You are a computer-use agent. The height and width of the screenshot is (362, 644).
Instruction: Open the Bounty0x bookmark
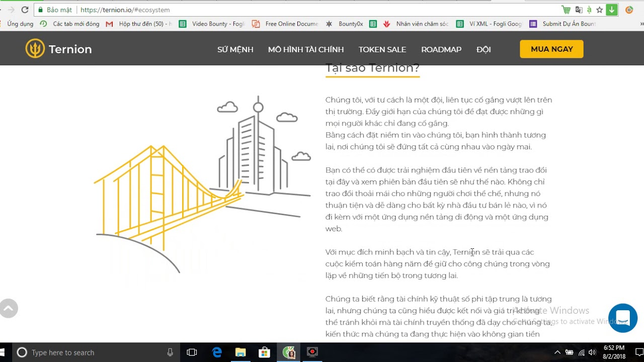(x=344, y=24)
